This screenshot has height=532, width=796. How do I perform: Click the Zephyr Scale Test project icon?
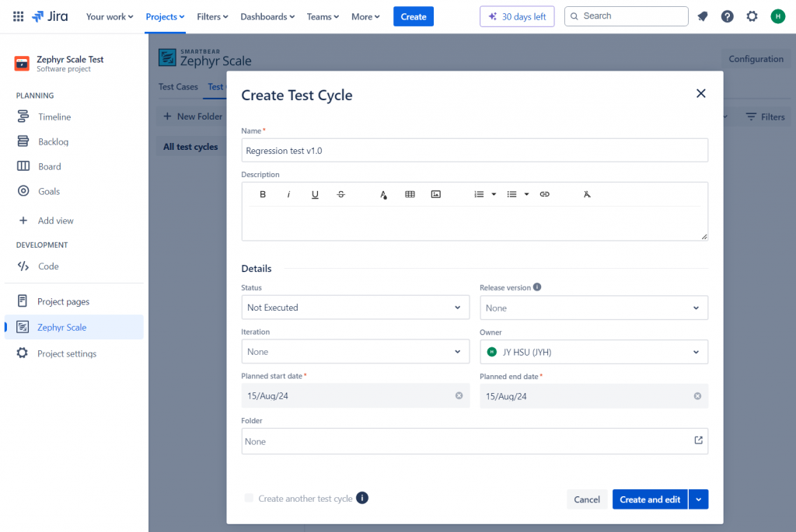(22, 64)
